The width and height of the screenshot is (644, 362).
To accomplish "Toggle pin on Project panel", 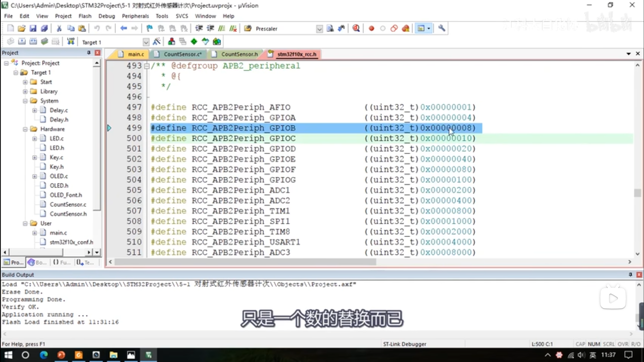I will coord(89,53).
